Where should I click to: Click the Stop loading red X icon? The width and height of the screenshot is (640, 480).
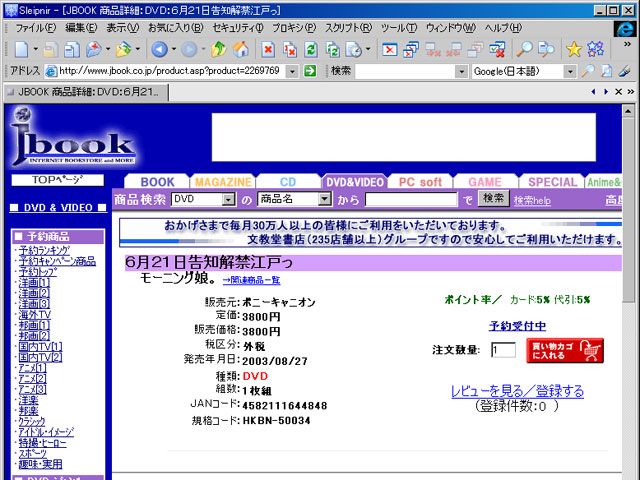pyautogui.click(x=268, y=49)
